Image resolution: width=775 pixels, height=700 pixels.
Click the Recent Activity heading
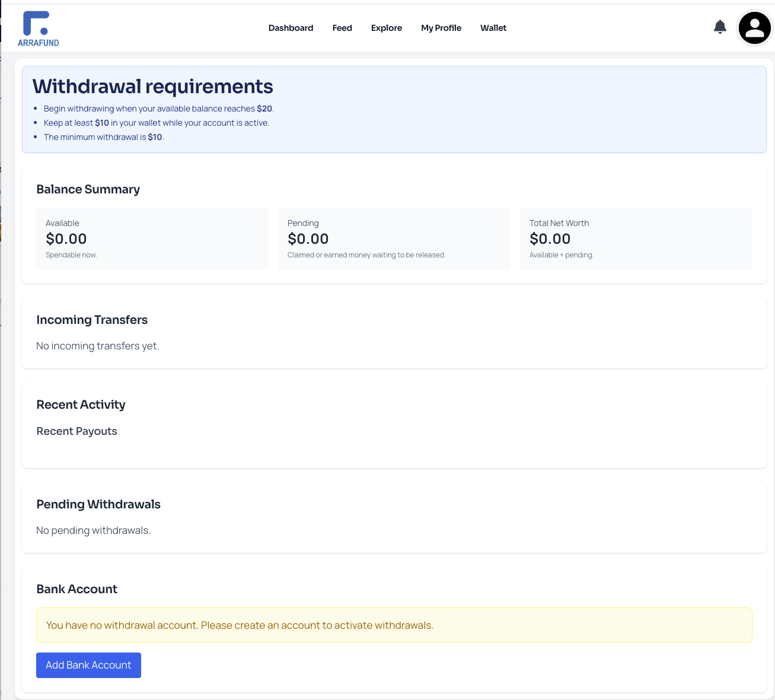(81, 405)
